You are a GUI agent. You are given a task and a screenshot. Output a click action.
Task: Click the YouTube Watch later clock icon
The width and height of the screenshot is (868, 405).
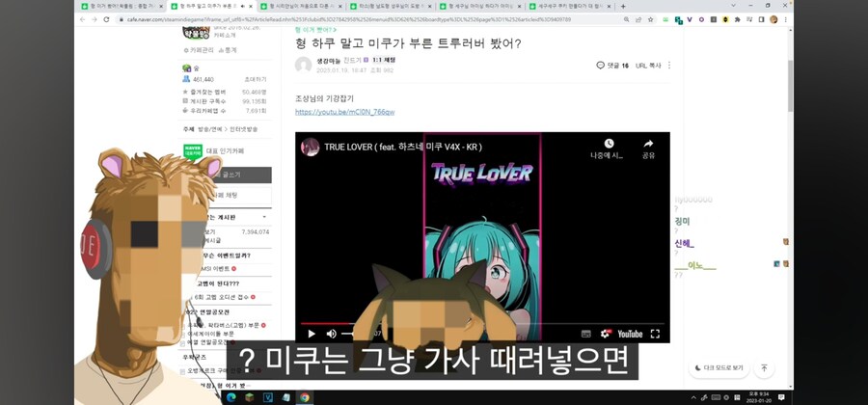coord(609,144)
